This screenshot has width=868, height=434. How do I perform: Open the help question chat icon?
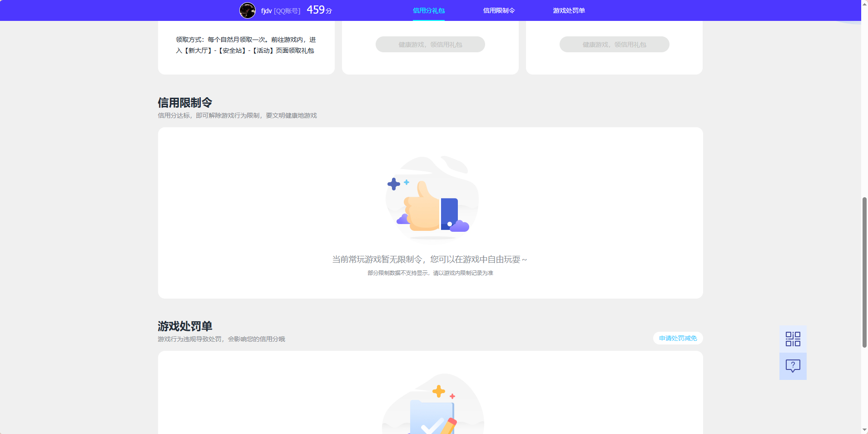793,366
